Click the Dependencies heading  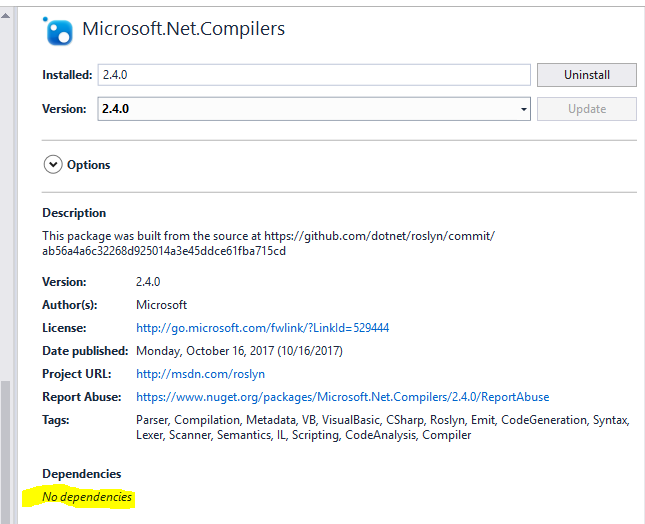click(x=81, y=474)
